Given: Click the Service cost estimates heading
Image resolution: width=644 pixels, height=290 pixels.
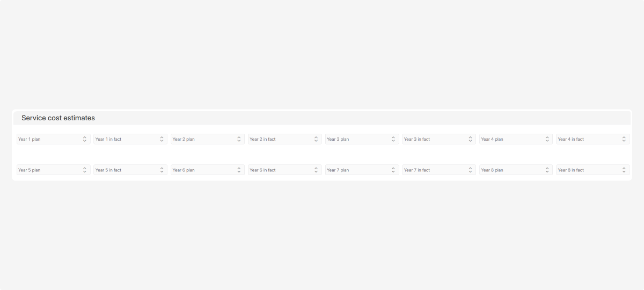Looking at the screenshot, I should point(58,118).
